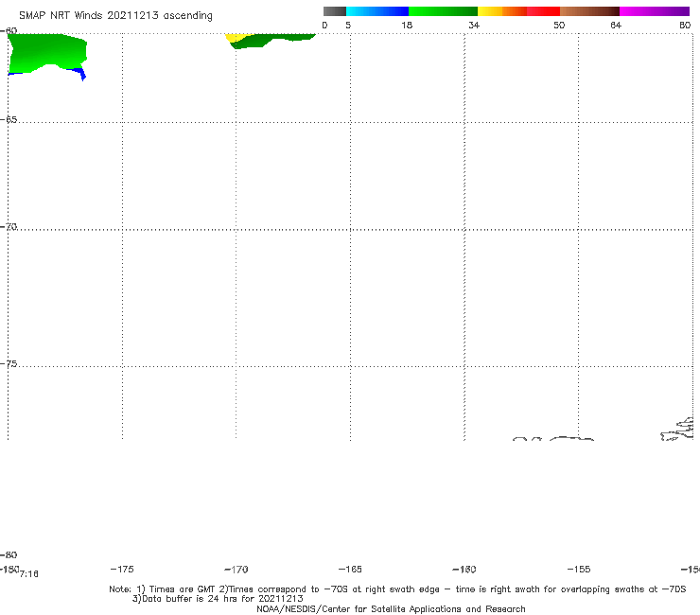The height and width of the screenshot is (615, 700).
Task: Click the colorbar label 34
Action: tap(474, 26)
